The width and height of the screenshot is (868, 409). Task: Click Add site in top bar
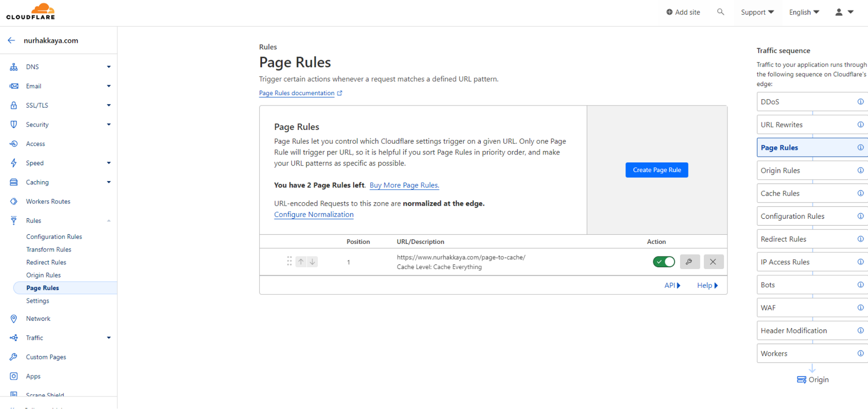[x=683, y=12]
